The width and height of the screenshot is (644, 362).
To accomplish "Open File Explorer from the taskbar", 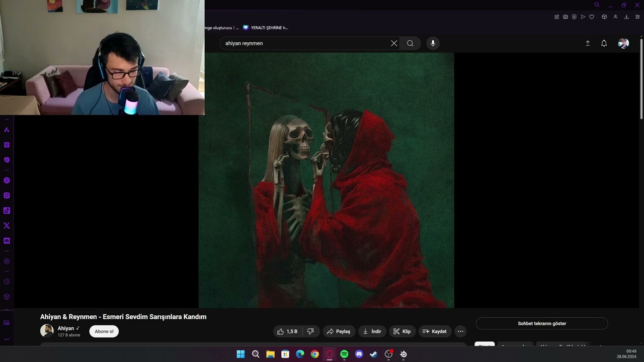I will click(x=270, y=354).
